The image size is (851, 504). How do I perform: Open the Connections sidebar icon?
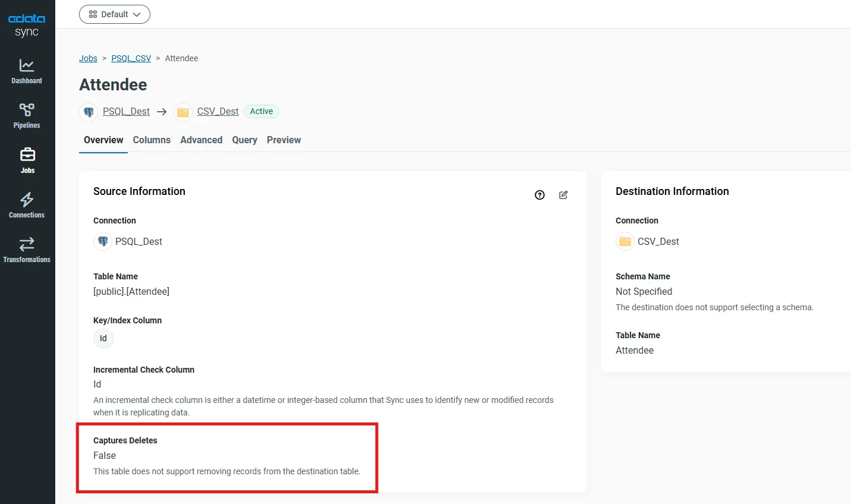pos(27,206)
